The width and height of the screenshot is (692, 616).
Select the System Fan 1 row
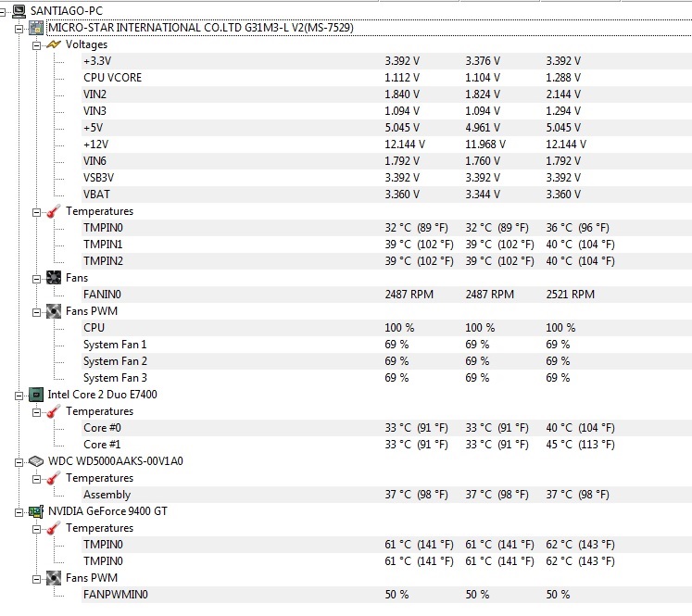pos(386,345)
